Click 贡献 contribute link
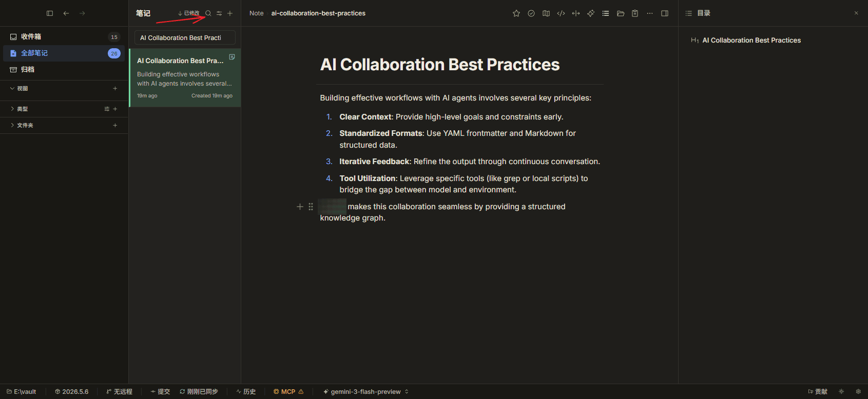 (x=818, y=391)
